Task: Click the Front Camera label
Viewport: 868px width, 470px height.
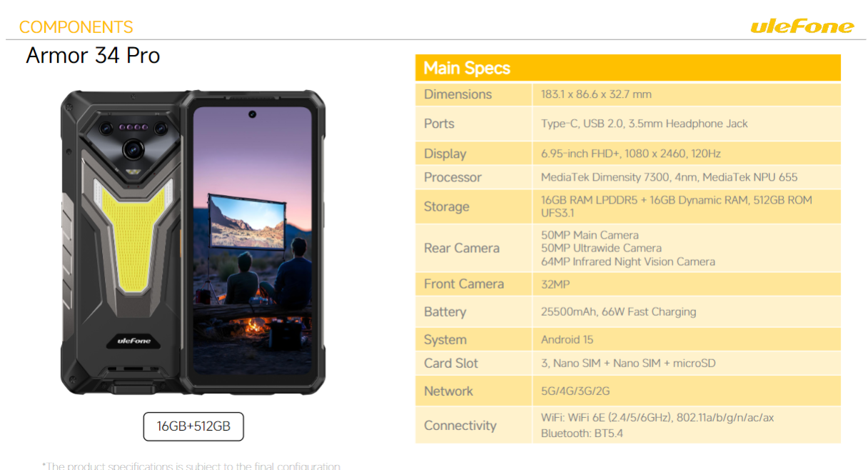Action: [464, 284]
